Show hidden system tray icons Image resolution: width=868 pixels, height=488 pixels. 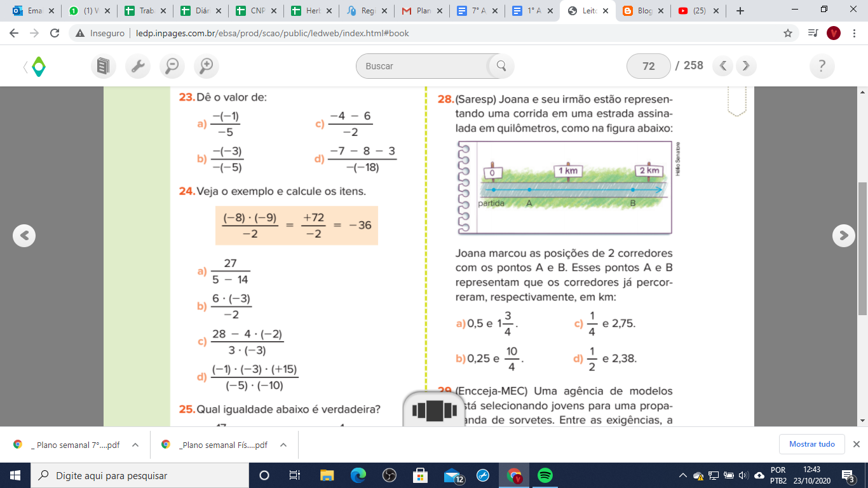click(x=683, y=475)
